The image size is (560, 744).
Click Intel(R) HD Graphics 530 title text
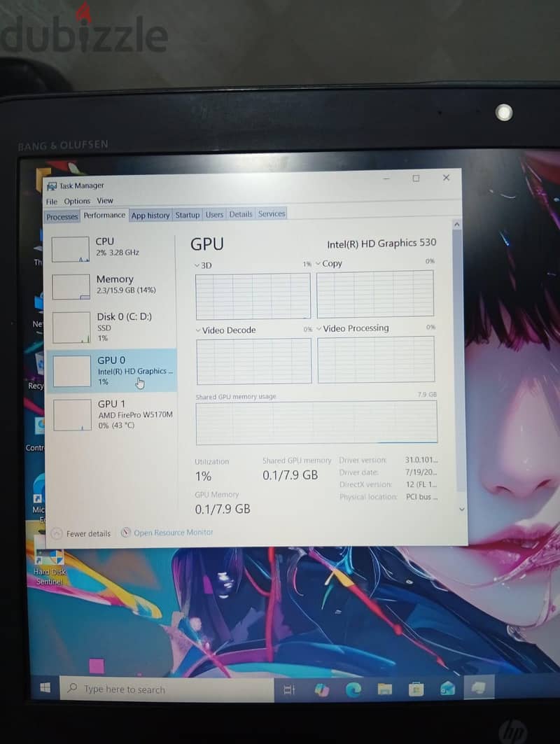[x=381, y=244]
